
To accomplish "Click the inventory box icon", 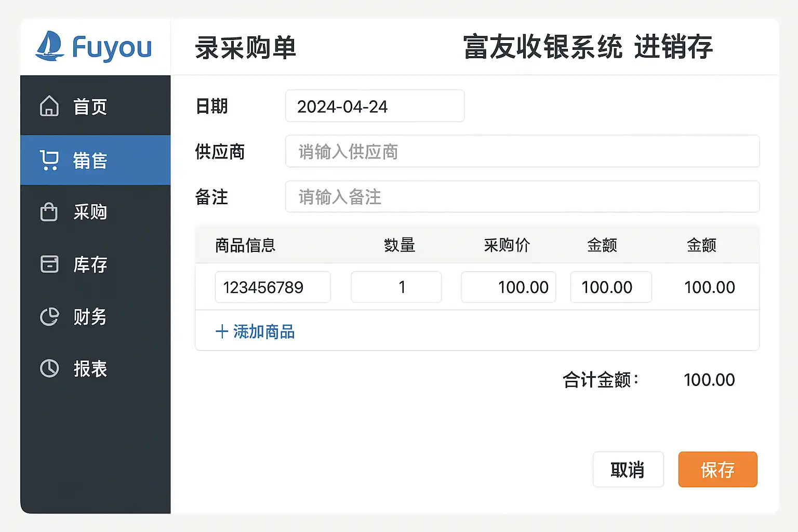I will (49, 264).
